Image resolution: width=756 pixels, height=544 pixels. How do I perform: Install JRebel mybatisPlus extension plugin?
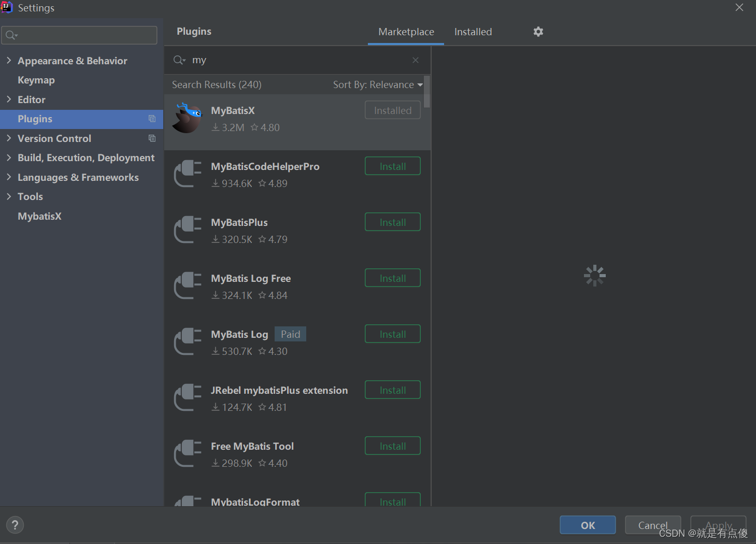393,390
